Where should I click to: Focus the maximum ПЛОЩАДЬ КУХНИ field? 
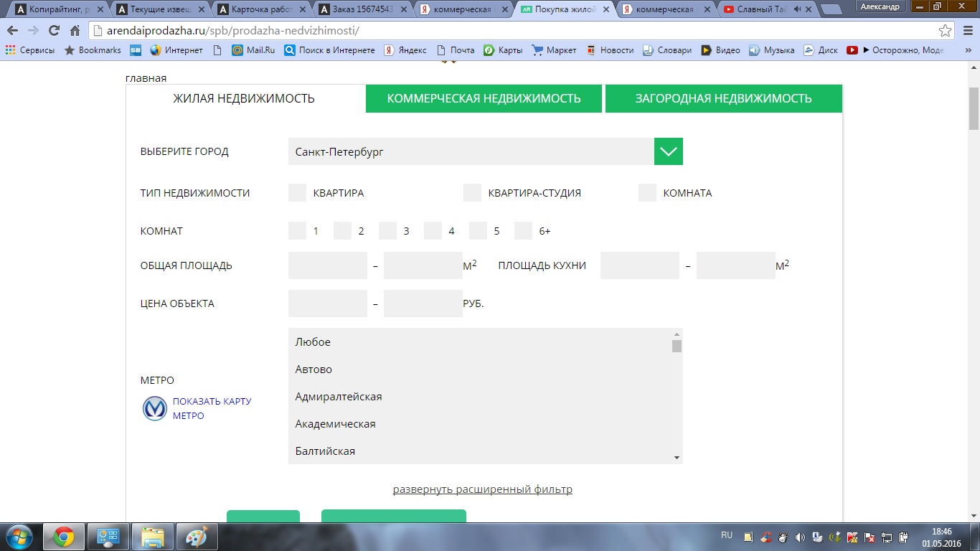pos(736,265)
